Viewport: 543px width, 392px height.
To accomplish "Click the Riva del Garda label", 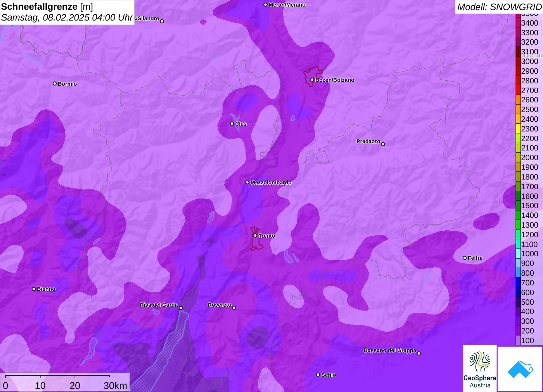I will (159, 305).
